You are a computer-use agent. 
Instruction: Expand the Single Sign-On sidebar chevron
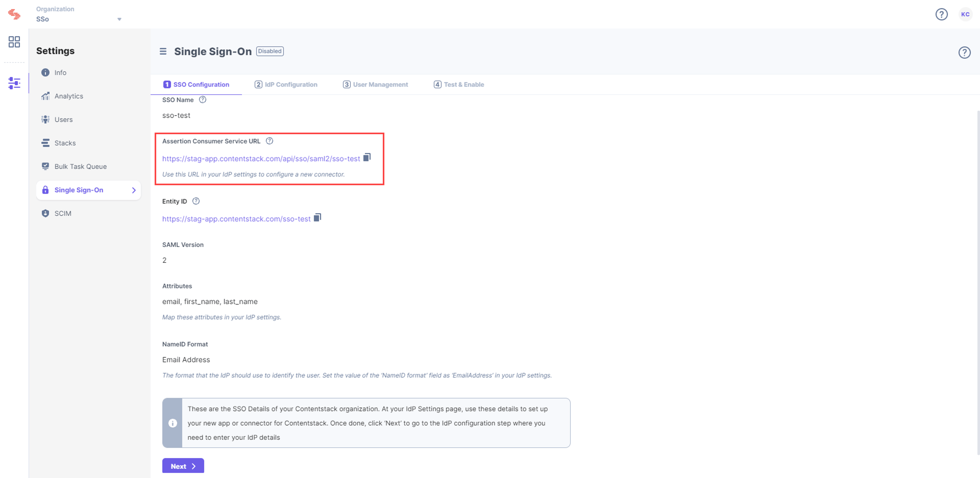pyautogui.click(x=133, y=190)
